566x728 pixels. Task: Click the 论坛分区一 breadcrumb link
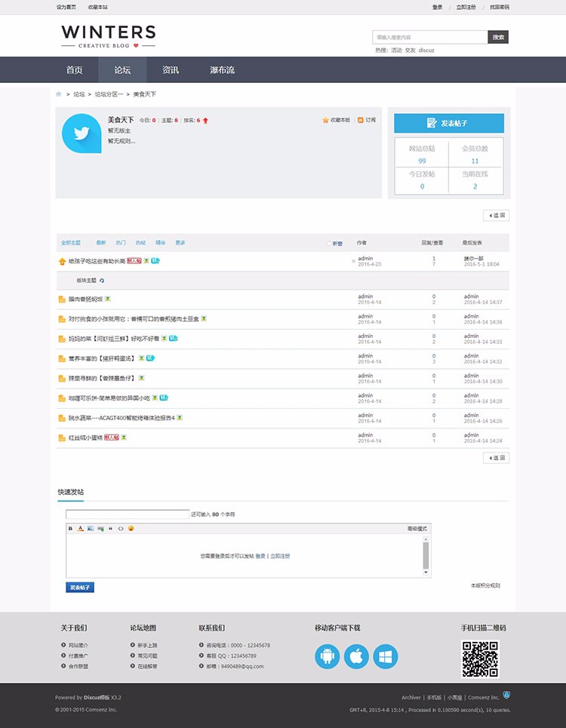pos(109,94)
